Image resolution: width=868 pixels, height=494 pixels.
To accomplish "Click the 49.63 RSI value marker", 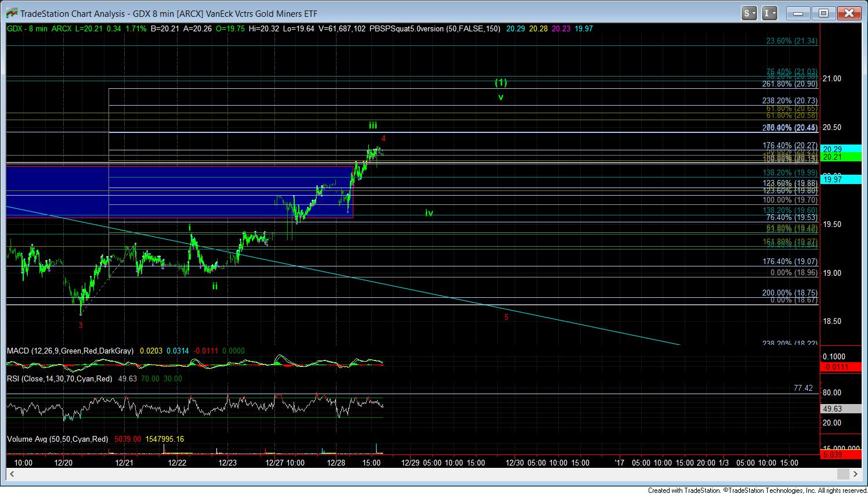I will point(841,409).
